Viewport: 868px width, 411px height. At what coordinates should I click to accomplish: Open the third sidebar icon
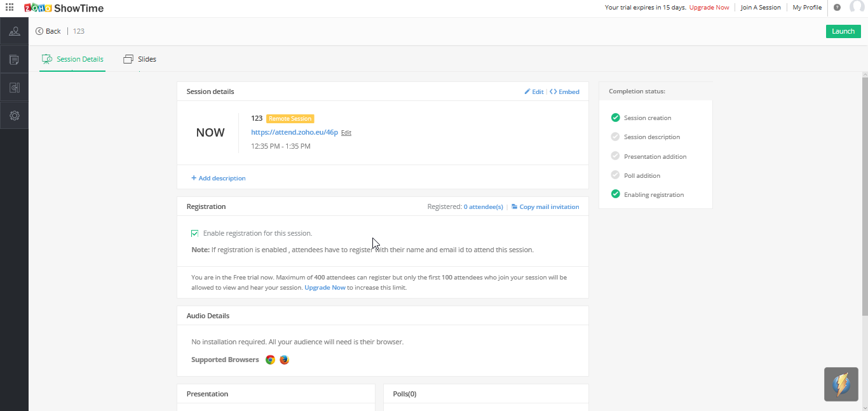[x=14, y=88]
